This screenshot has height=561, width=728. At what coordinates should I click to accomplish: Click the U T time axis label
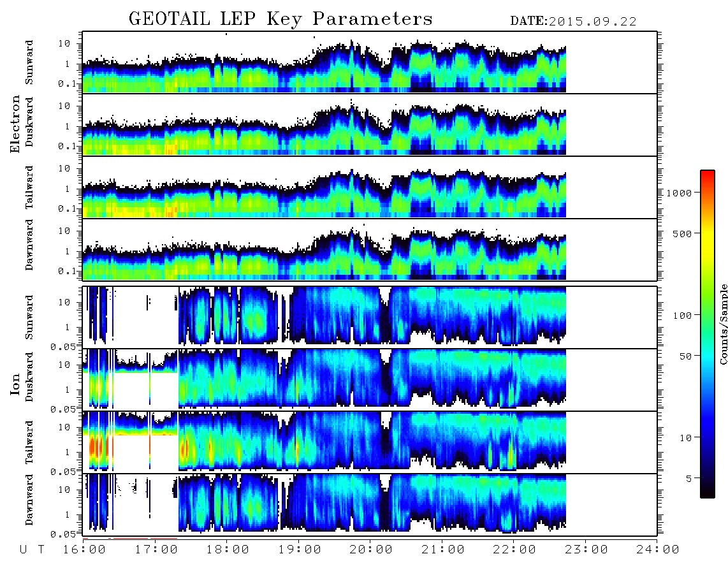pyautogui.click(x=32, y=550)
